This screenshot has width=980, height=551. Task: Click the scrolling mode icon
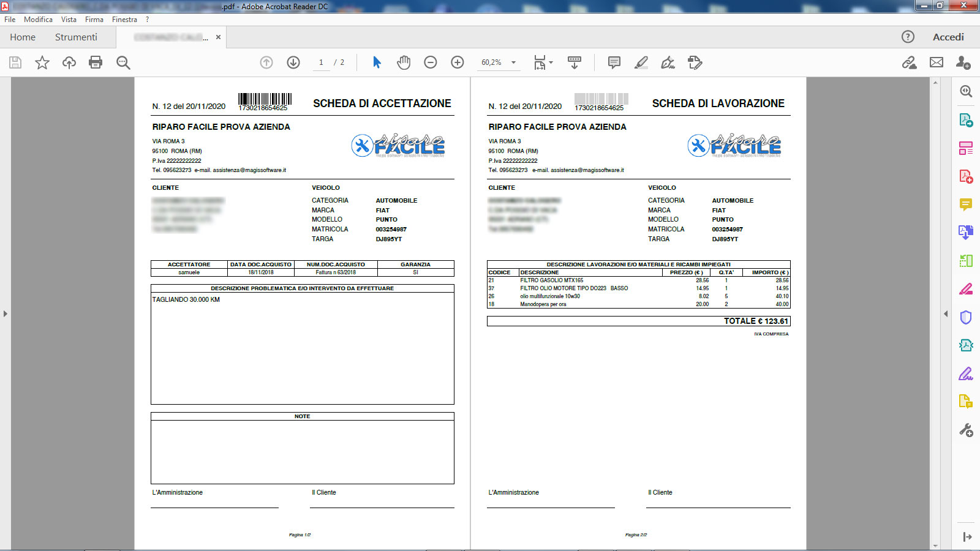pos(575,62)
